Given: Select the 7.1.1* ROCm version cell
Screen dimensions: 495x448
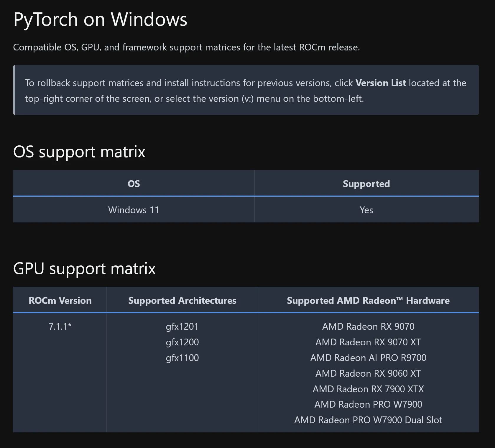Looking at the screenshot, I should (60, 326).
